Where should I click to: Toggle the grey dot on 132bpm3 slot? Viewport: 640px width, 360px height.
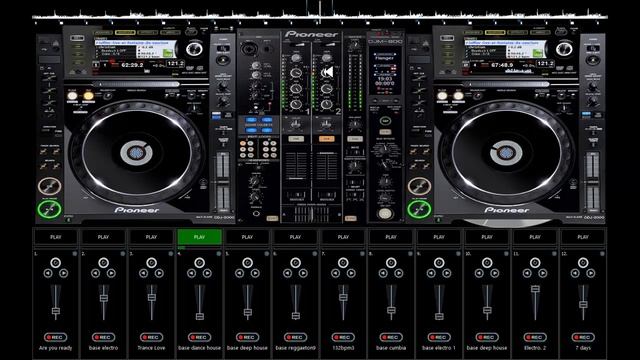(362, 254)
